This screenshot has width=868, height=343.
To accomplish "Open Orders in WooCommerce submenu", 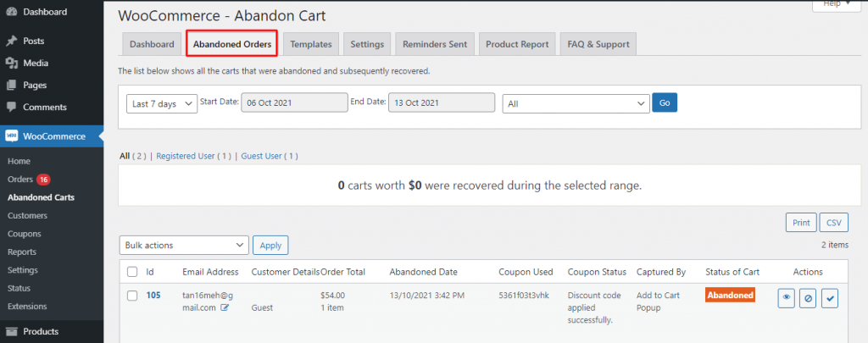I will [21, 180].
